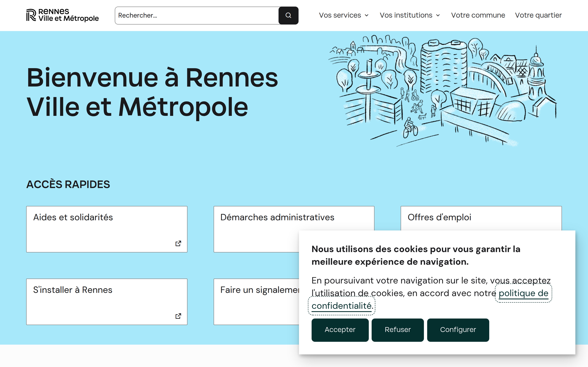This screenshot has width=588, height=367.
Task: Click the Rennes Ville et Métropole logo
Action: click(x=62, y=15)
